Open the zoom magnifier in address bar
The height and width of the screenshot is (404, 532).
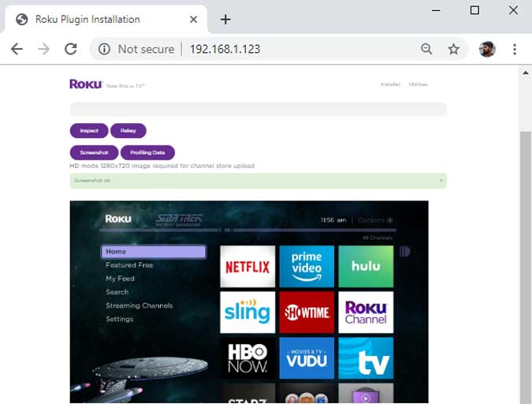[426, 49]
